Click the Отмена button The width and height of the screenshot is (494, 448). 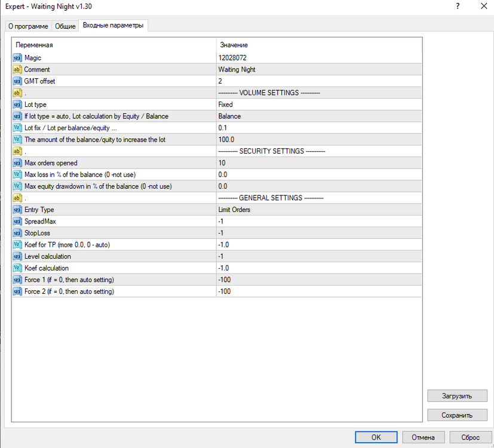click(x=424, y=437)
